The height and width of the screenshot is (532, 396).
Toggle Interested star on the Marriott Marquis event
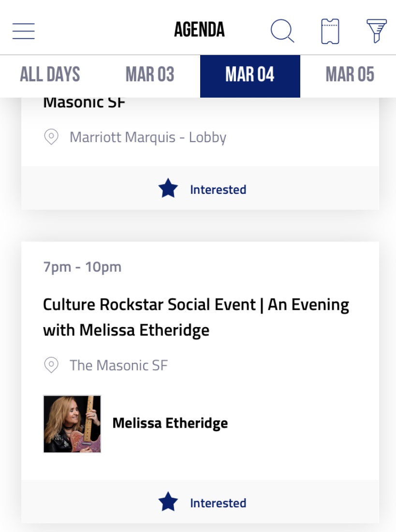[168, 189]
